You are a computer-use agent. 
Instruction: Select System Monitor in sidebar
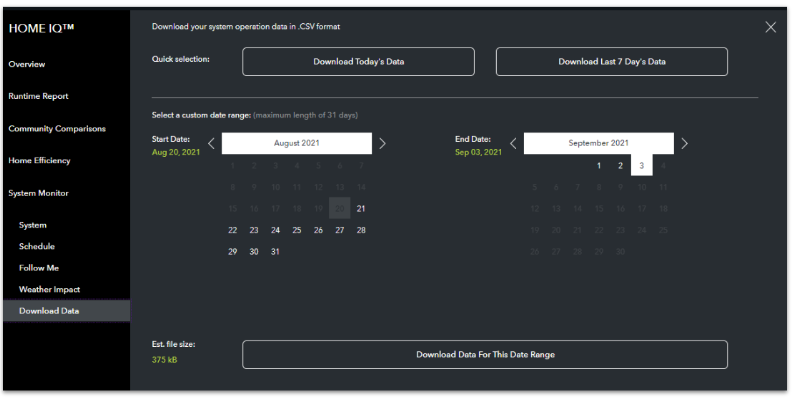tap(39, 193)
